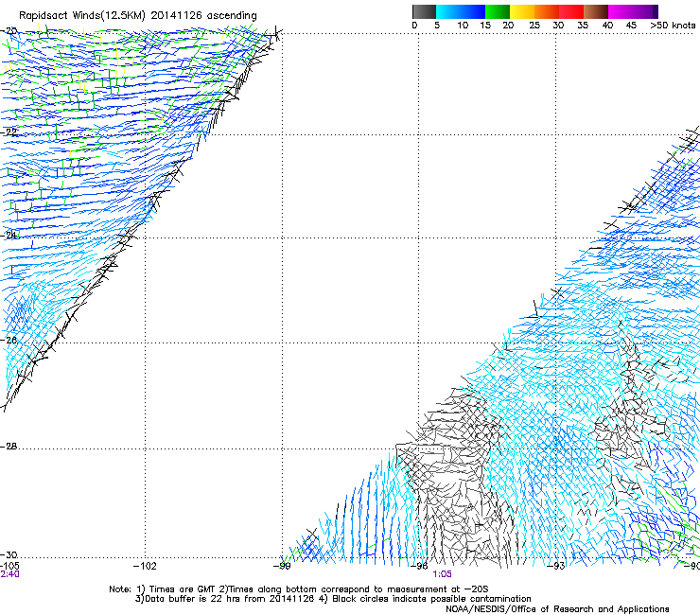This screenshot has width=700, height=615.
Task: Click the cyan-blue 5-15 knots legend gradient
Action: 461,11
